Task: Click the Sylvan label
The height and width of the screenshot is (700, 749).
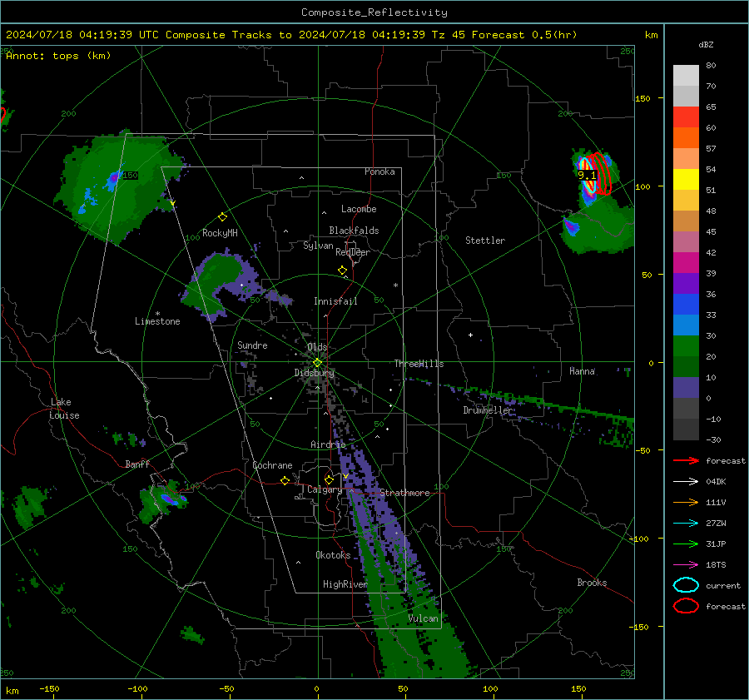Action: [x=318, y=246]
